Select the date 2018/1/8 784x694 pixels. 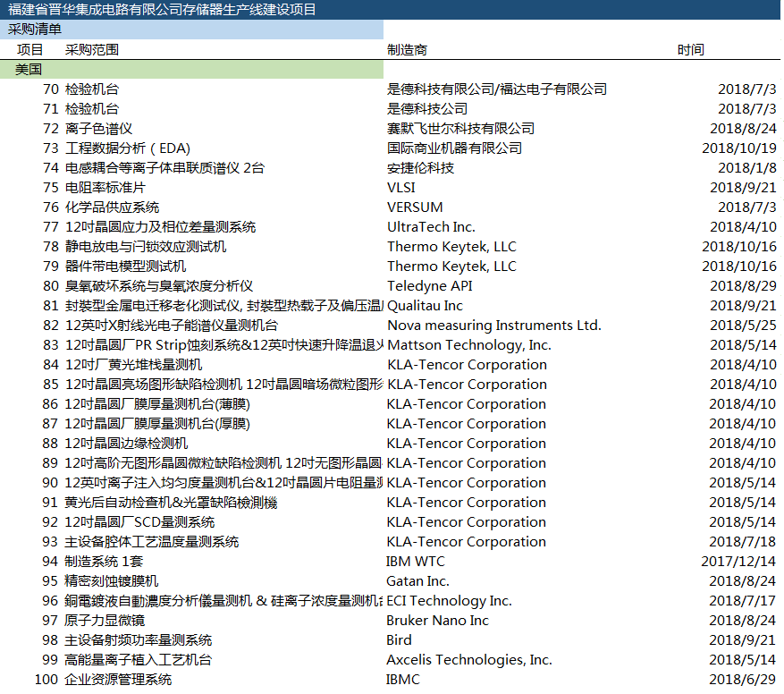point(747,167)
